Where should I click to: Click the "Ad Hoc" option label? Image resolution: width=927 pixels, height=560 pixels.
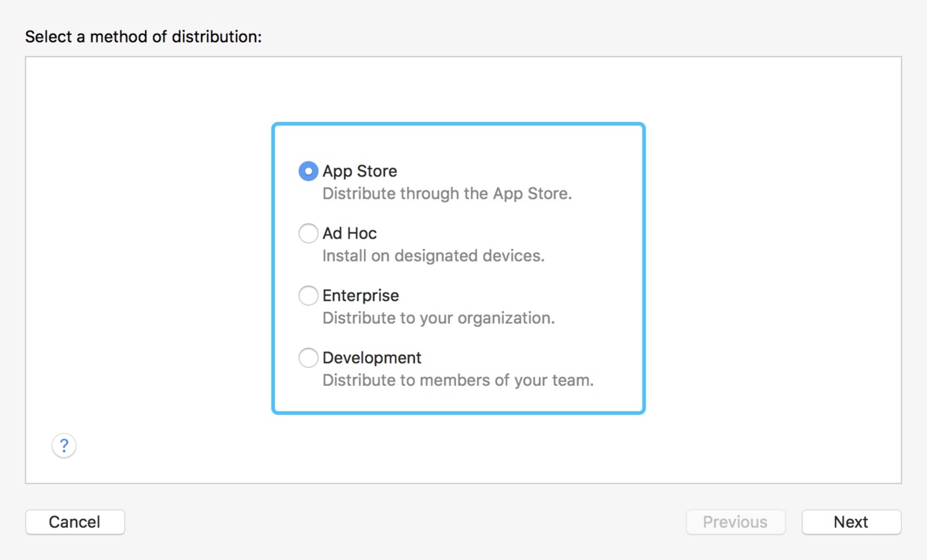[x=349, y=233]
